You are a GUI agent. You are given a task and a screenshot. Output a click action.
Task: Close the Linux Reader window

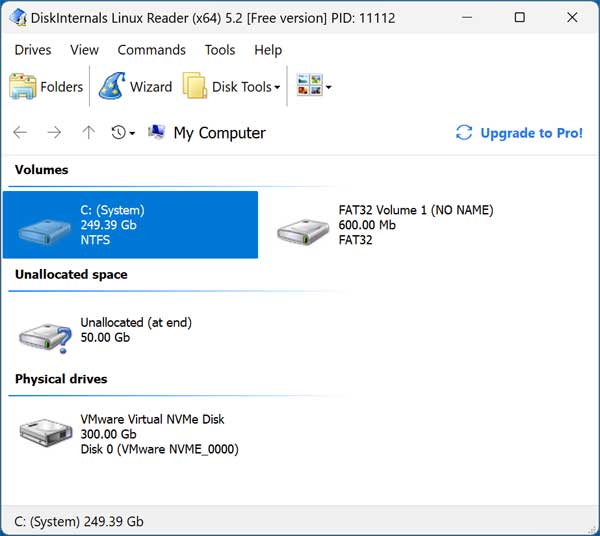(572, 18)
